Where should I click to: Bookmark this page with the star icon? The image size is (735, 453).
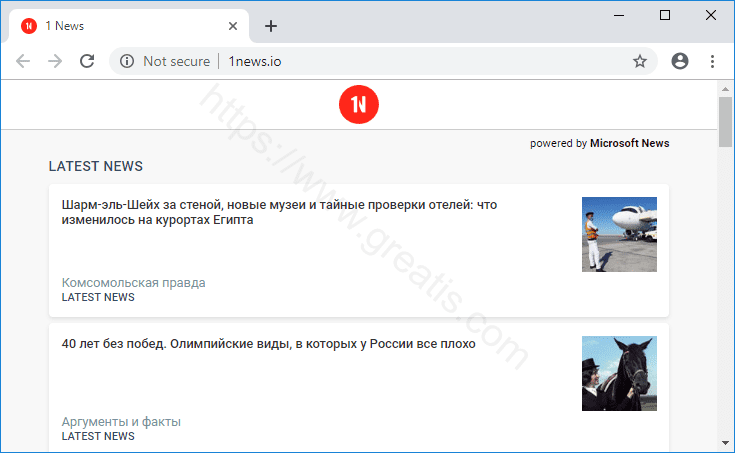click(x=639, y=61)
